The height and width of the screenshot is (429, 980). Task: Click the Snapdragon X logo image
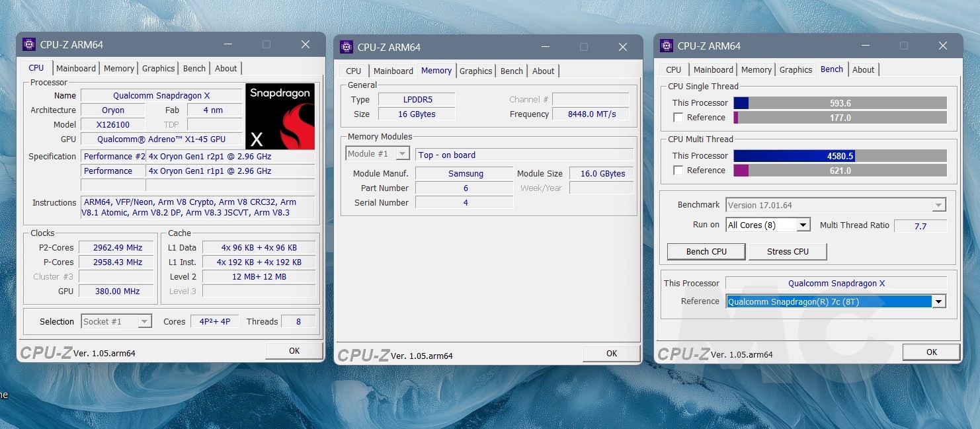[x=280, y=116]
